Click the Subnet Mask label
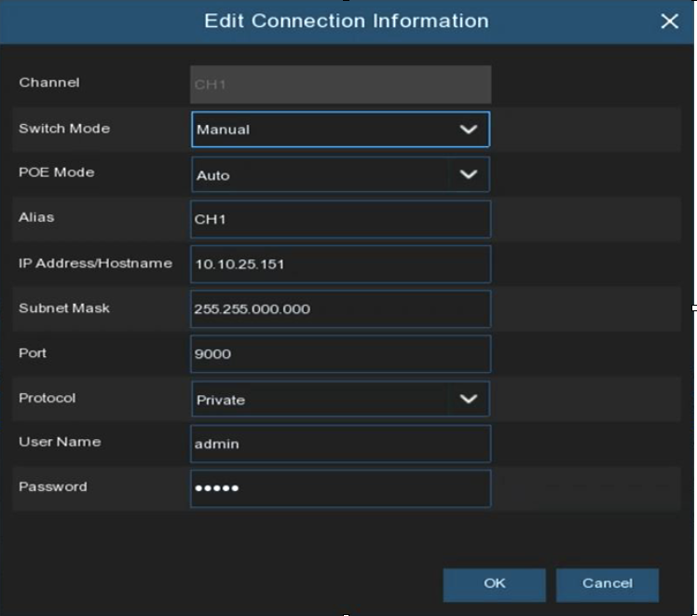The height and width of the screenshot is (616, 697). pyautogui.click(x=64, y=308)
